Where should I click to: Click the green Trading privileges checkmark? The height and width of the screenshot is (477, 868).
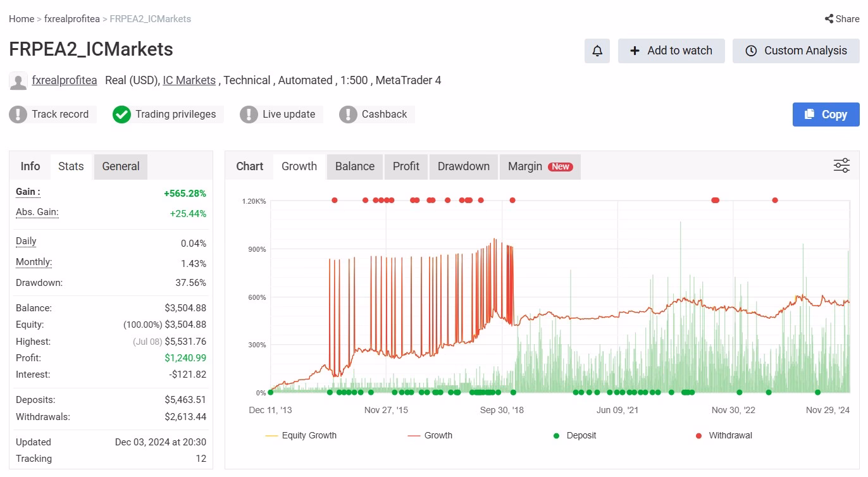(121, 115)
